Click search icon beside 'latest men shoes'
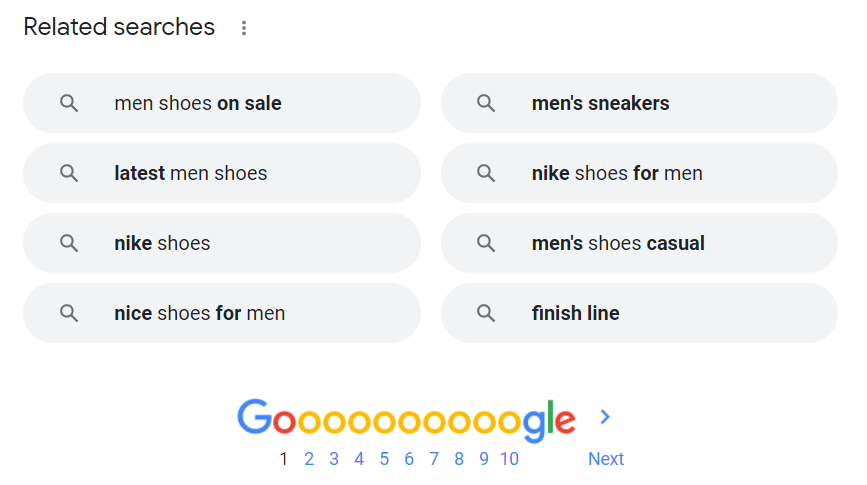This screenshot has width=867, height=485. 69,173
